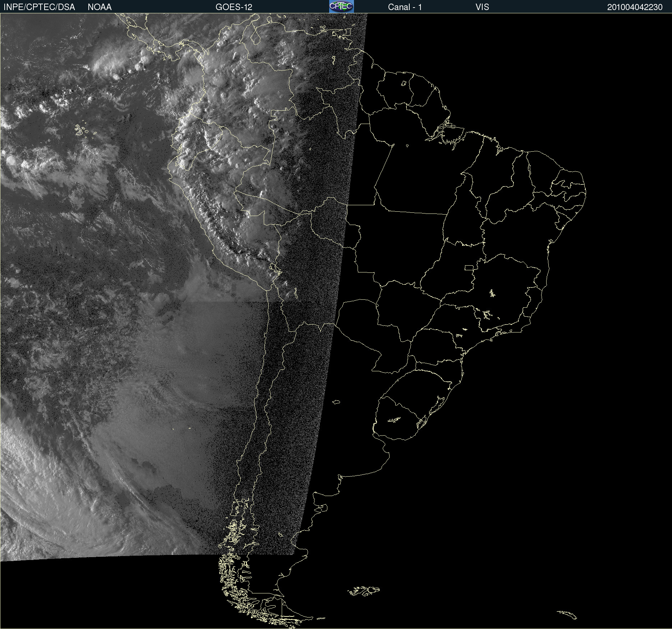Click the INPE/CPTEC/DSA header text
Image resolution: width=672 pixels, height=629 pixels.
39,7
